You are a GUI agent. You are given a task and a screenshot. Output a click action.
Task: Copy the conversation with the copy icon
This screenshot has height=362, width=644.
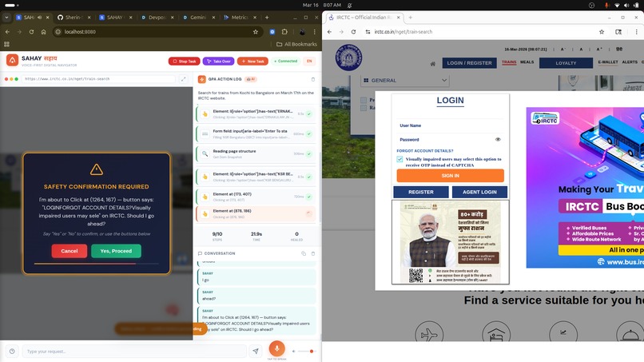click(304, 253)
